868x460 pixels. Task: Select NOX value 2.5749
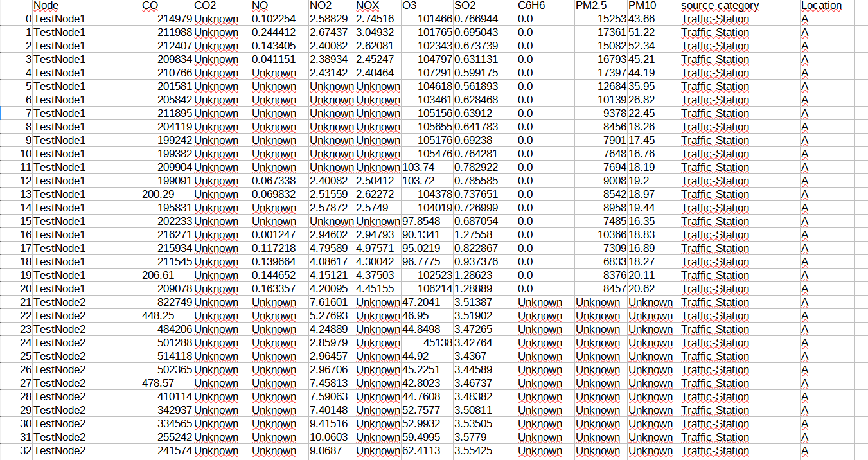point(378,208)
